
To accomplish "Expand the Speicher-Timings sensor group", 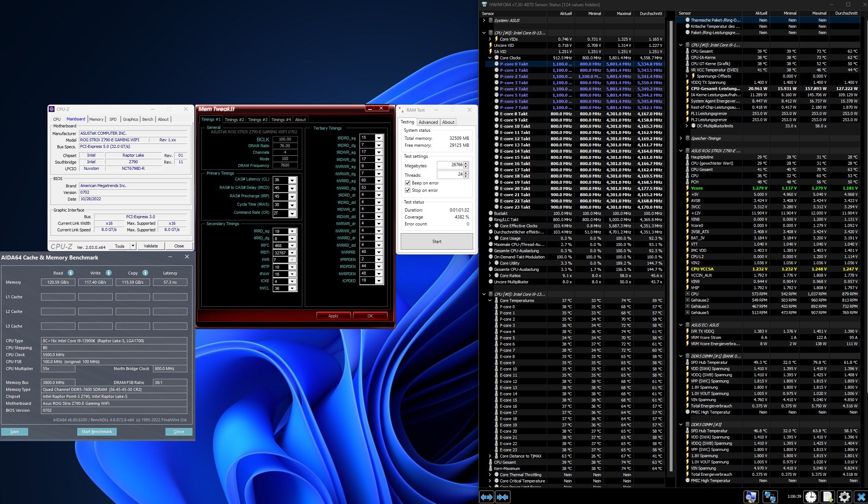I will pyautogui.click(x=681, y=138).
